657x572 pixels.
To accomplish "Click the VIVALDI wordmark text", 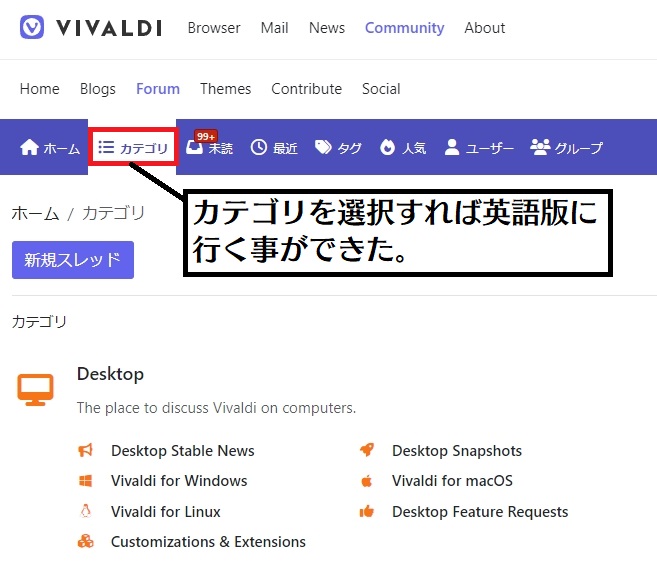I will [109, 28].
